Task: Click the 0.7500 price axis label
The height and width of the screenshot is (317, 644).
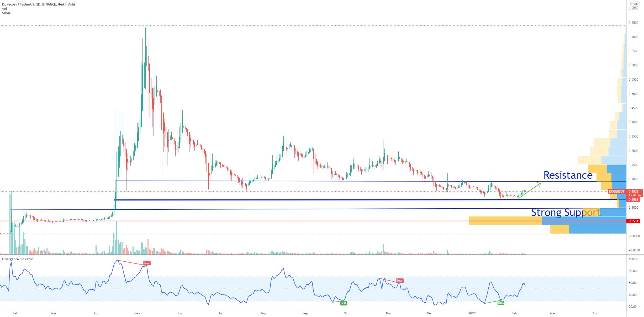Action: [x=634, y=23]
